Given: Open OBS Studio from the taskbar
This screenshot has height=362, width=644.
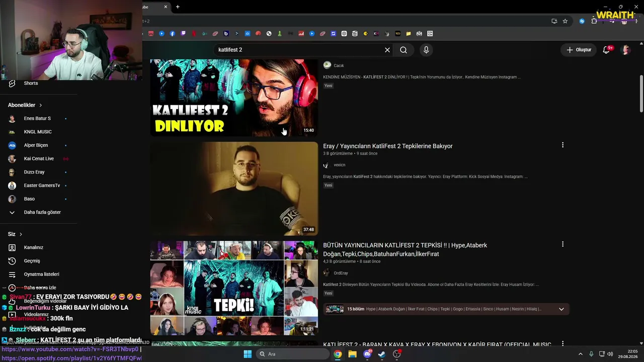Looking at the screenshot, I should (397, 354).
